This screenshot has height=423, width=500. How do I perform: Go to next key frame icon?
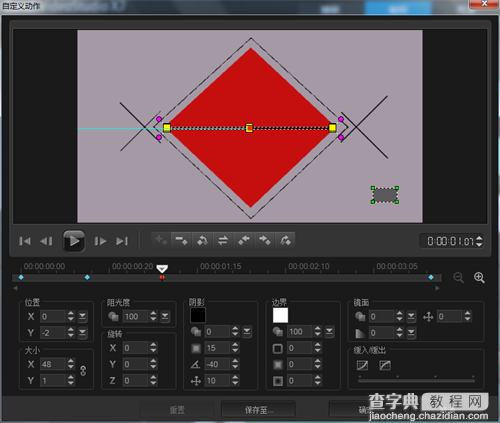pos(285,240)
